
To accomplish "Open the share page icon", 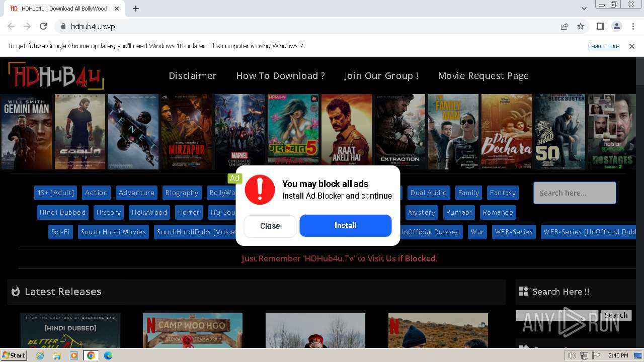I will 565,26.
